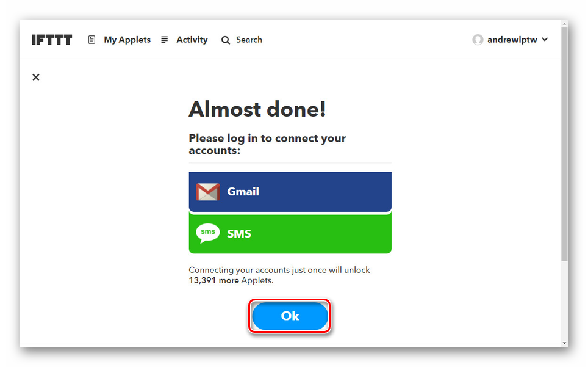This screenshot has width=588, height=367.
Task: Connect the SMS account bar
Action: pyautogui.click(x=290, y=233)
